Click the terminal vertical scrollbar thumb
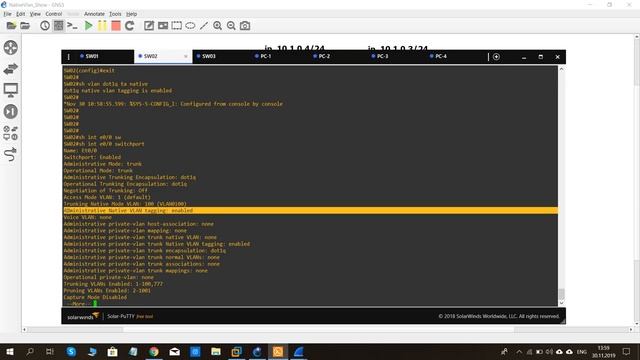 pyautogui.click(x=562, y=294)
